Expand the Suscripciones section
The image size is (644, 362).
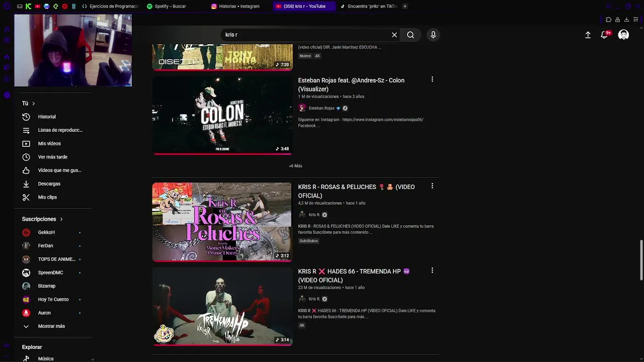tap(42, 219)
